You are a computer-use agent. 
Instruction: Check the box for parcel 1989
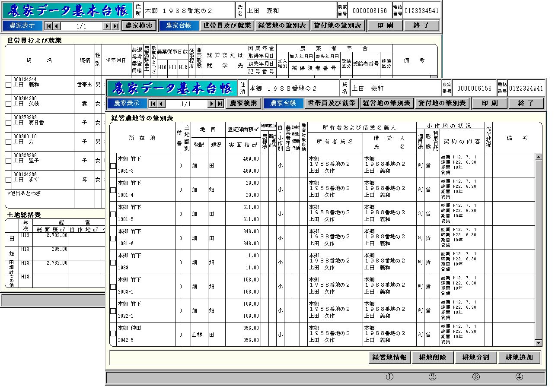tap(113, 262)
